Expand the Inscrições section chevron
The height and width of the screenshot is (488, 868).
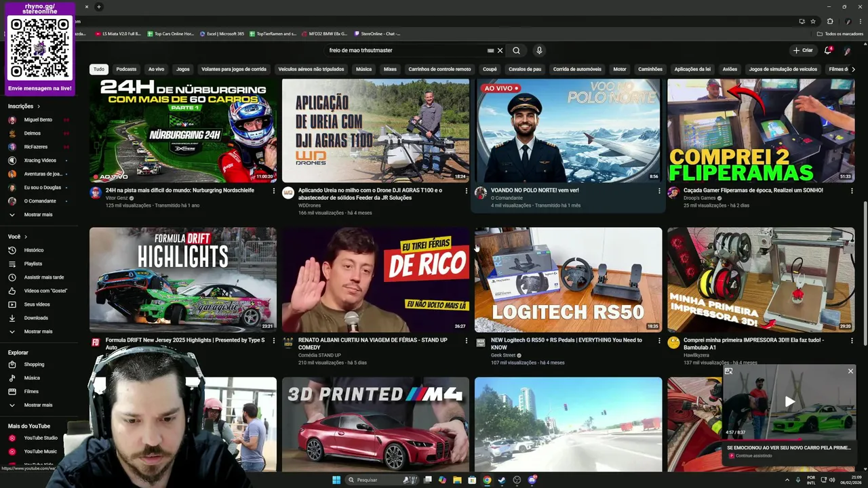39,106
